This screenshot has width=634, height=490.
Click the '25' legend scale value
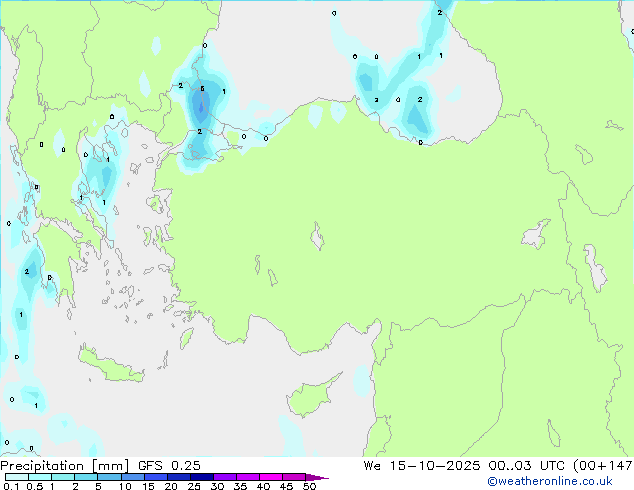click(x=194, y=486)
